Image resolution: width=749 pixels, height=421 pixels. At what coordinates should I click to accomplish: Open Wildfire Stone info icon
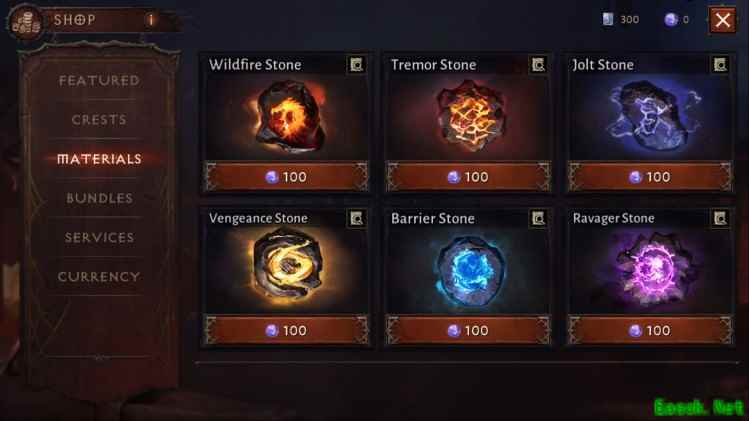[x=356, y=65]
